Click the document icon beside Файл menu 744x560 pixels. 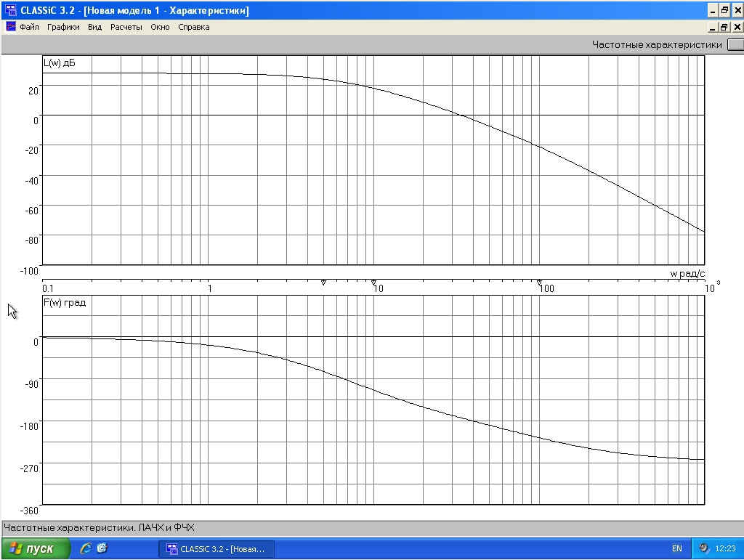pos(10,27)
